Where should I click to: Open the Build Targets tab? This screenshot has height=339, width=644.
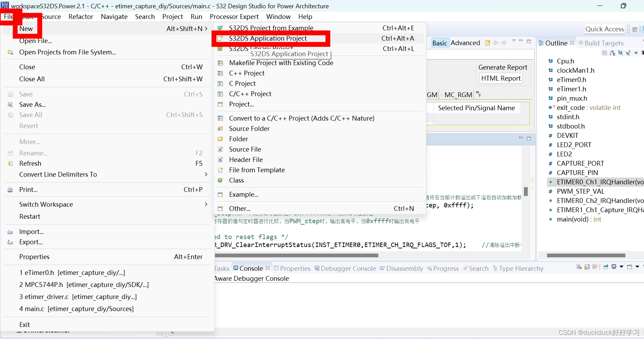(x=601, y=43)
